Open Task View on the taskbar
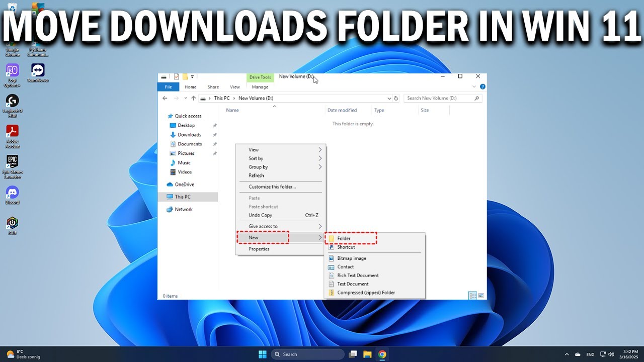Viewport: 644px width, 362px height. 353,354
